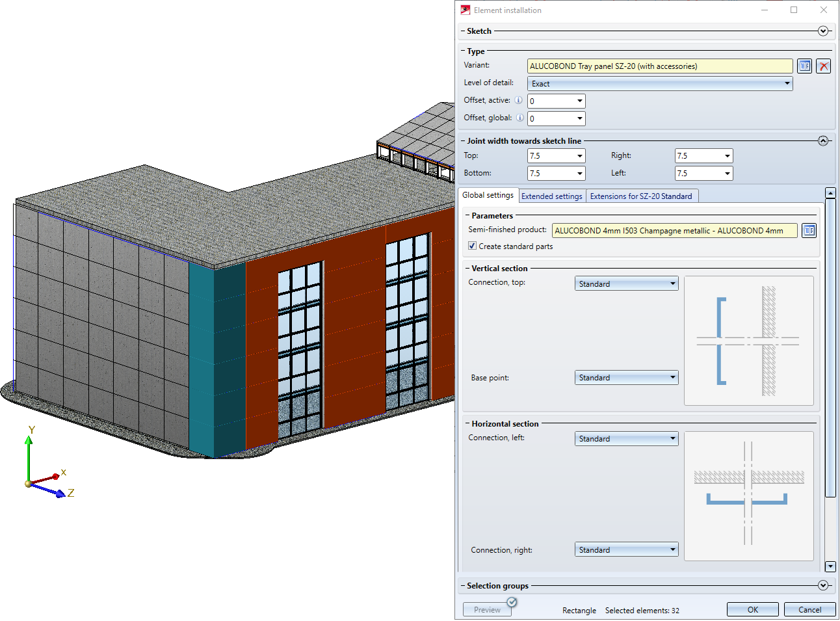The image size is (840, 621).
Task: Click the red X delete variant icon
Action: pyautogui.click(x=823, y=66)
